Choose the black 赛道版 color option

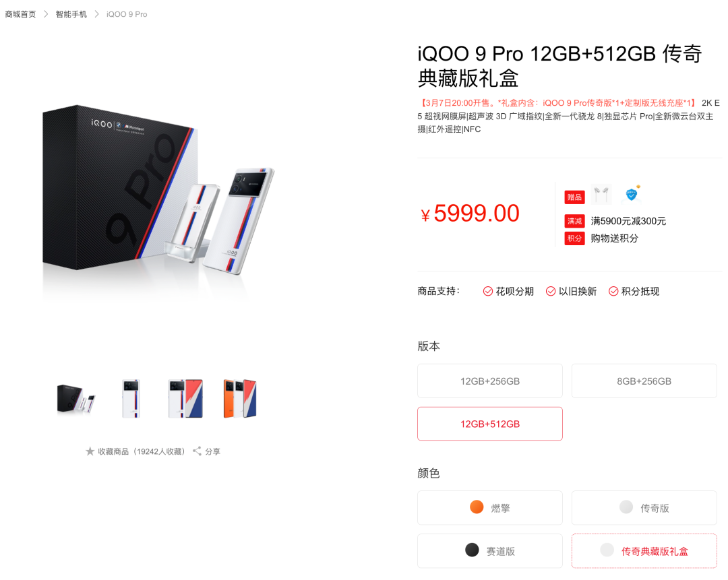coord(490,551)
